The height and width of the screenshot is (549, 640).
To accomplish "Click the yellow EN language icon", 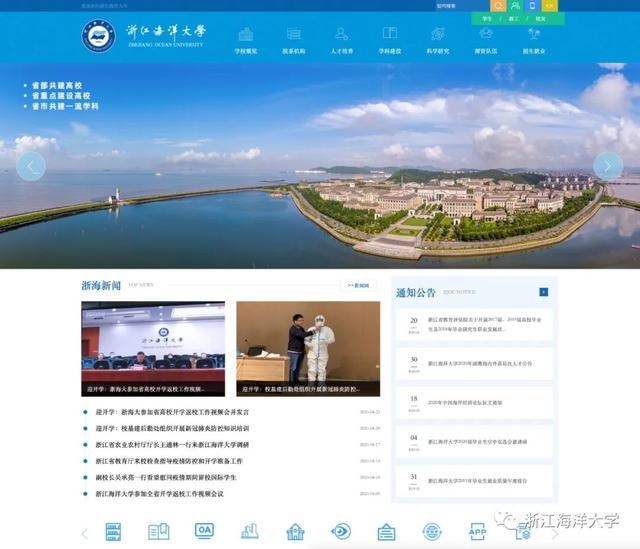I will pos(549,6).
